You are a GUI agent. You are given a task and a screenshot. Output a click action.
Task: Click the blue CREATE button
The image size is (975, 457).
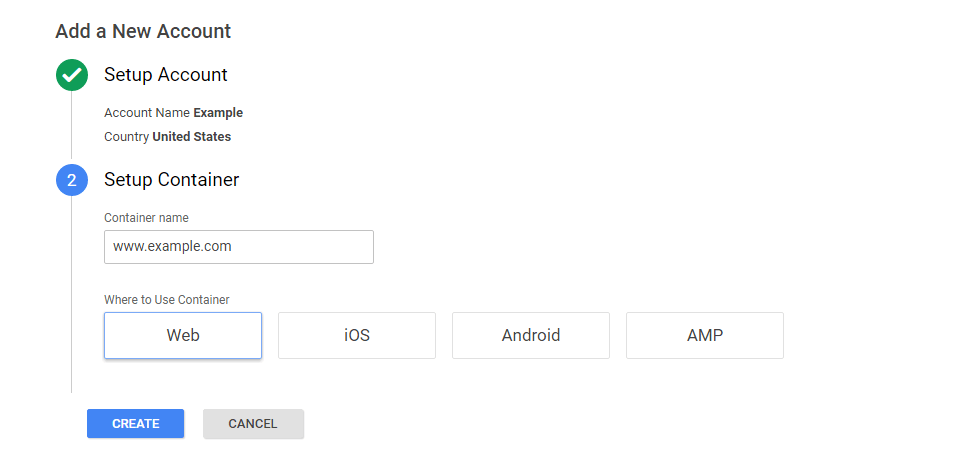136,423
